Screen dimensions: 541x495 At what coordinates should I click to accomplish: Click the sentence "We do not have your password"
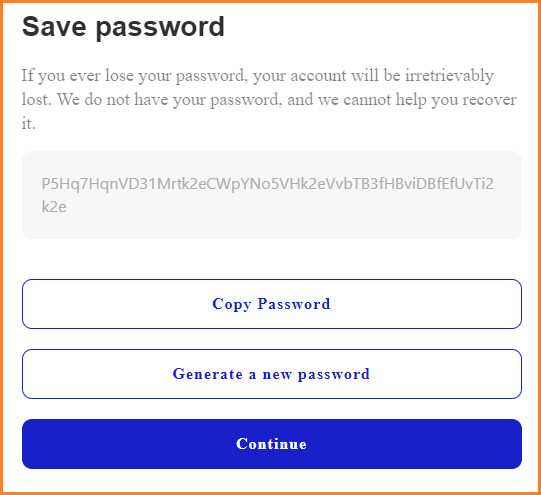click(167, 100)
